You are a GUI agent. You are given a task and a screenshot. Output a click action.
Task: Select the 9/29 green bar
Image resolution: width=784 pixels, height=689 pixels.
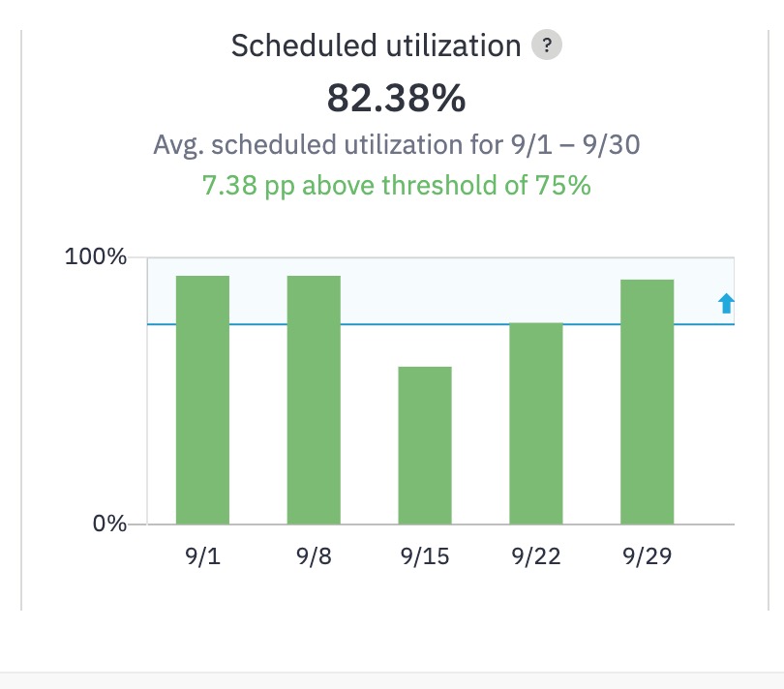(x=647, y=402)
